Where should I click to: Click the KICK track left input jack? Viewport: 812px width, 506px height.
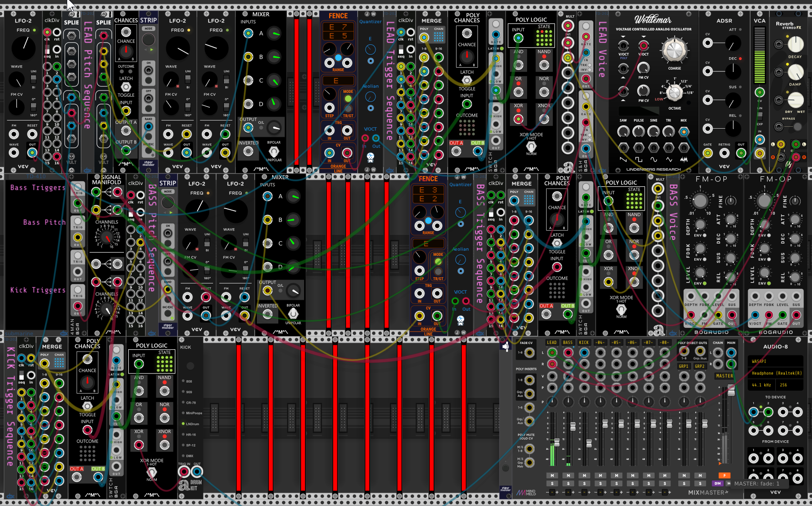584,353
